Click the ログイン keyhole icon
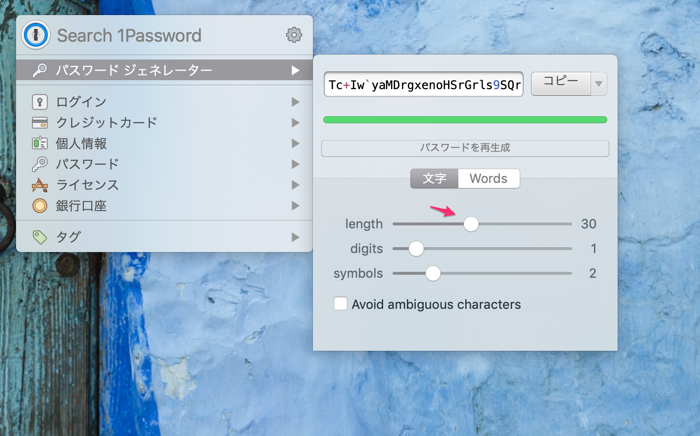 click(x=40, y=102)
